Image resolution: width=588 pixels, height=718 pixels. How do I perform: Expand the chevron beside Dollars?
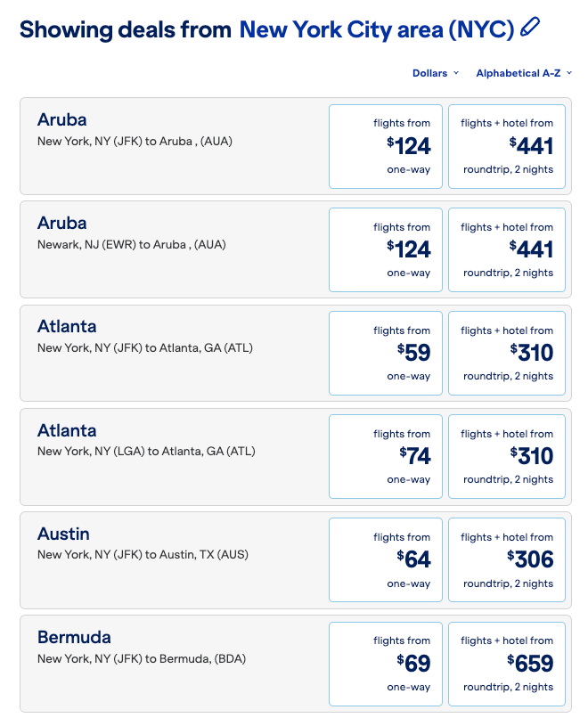click(457, 73)
